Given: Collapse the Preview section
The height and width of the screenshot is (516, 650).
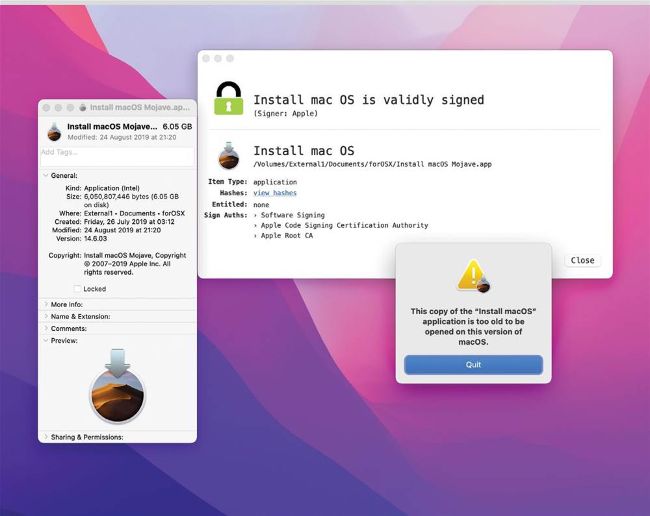Looking at the screenshot, I should pyautogui.click(x=45, y=340).
